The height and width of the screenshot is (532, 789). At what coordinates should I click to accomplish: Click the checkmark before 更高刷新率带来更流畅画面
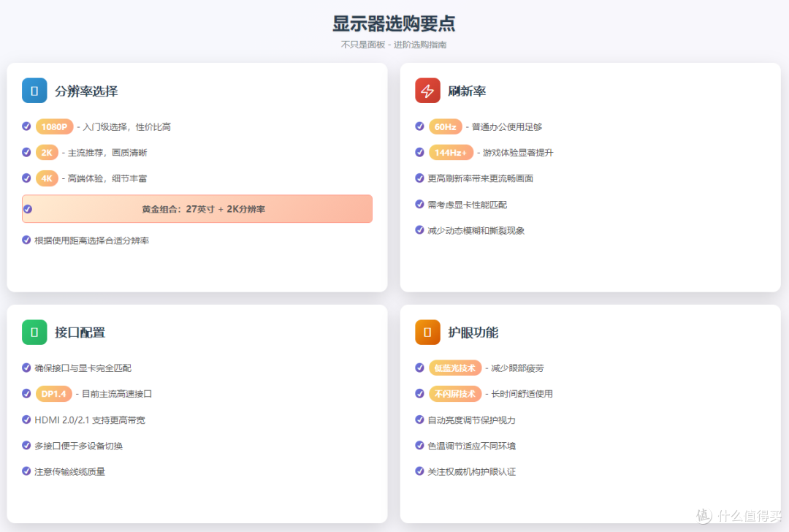(419, 178)
